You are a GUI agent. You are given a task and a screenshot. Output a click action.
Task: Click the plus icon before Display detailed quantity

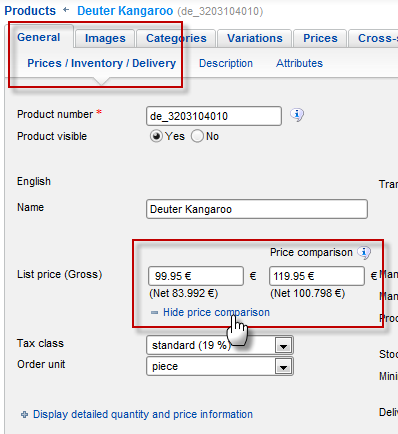coord(24,414)
